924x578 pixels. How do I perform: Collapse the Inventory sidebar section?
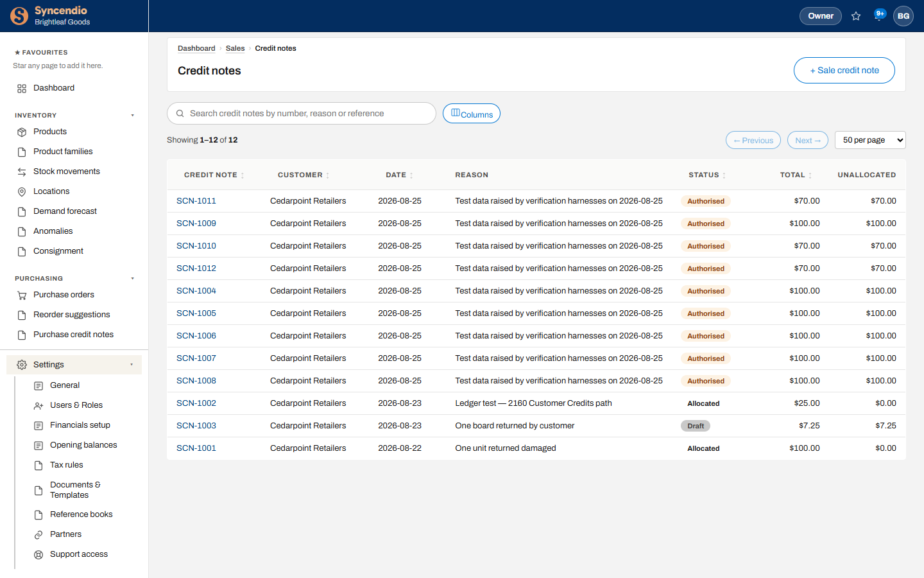[x=133, y=116]
